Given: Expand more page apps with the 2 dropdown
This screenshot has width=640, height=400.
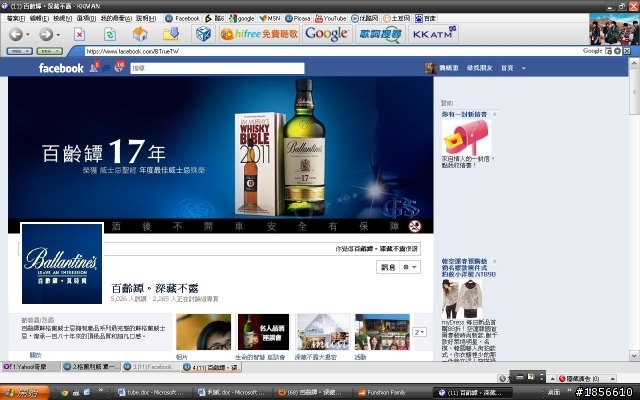Looking at the screenshot, I should pos(420,332).
